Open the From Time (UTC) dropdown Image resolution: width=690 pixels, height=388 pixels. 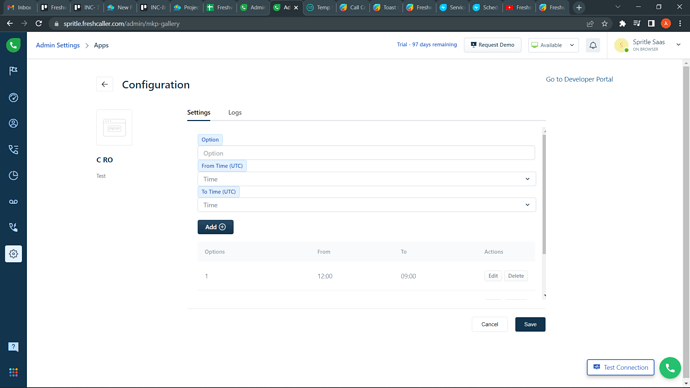coord(367,179)
